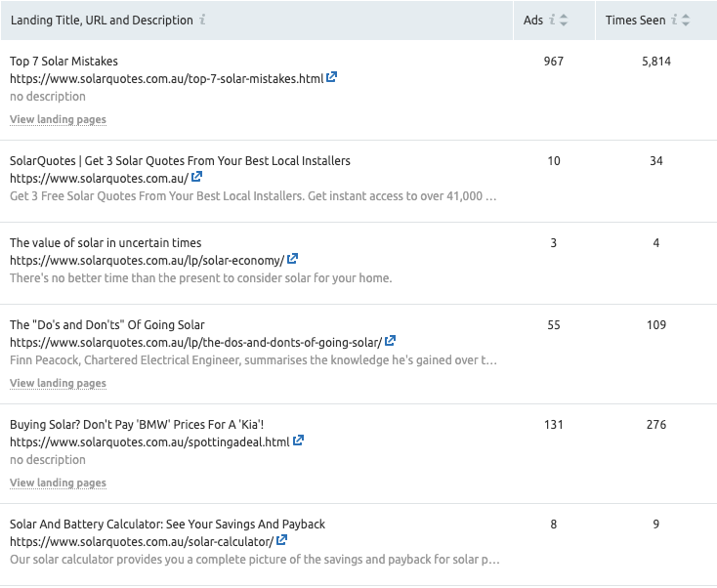Click the 'Landing Title, URL and Description' header
Screen dimensions: 717x588
click(102, 21)
